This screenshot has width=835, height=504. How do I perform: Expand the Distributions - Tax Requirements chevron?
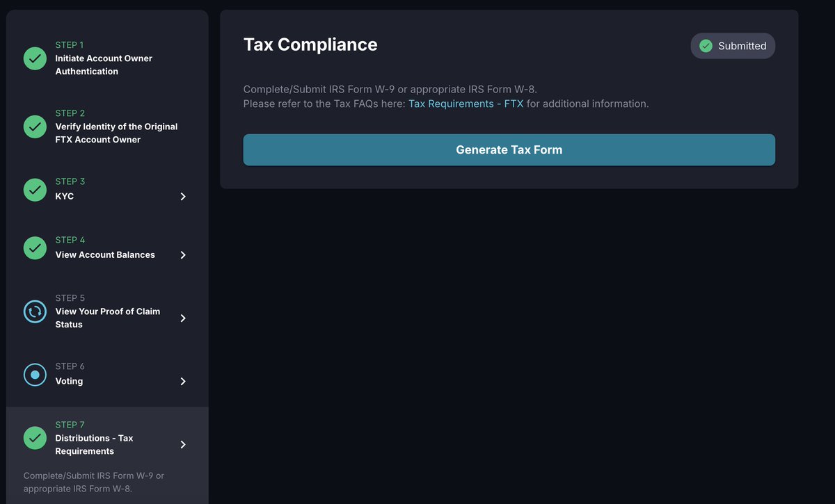[x=183, y=445]
